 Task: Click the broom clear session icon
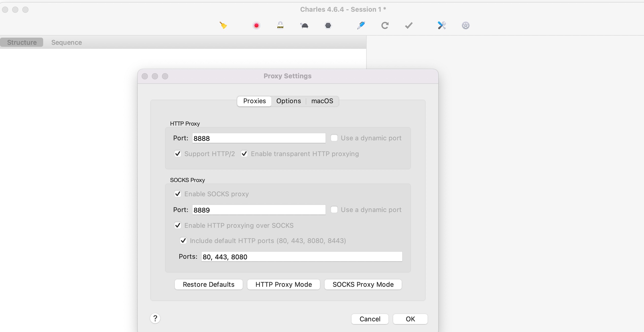coord(223,25)
